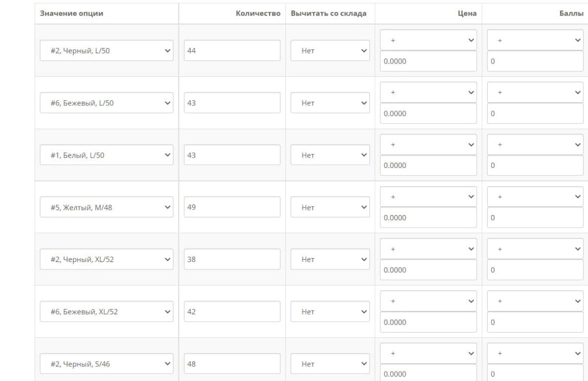Viewport: 588px width, 381px height.
Task: Open the "#2, Черный, L/50" option value dropdown
Action: pos(106,50)
